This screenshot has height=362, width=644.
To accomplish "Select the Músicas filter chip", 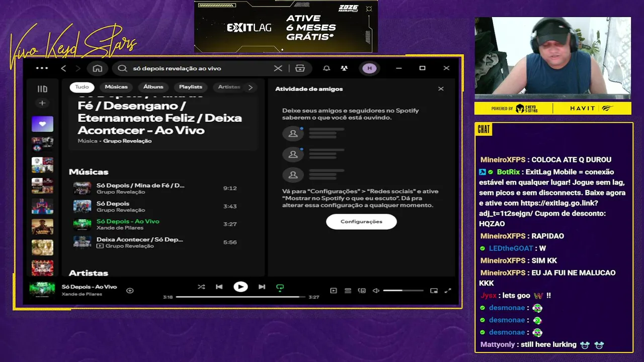I will (116, 87).
